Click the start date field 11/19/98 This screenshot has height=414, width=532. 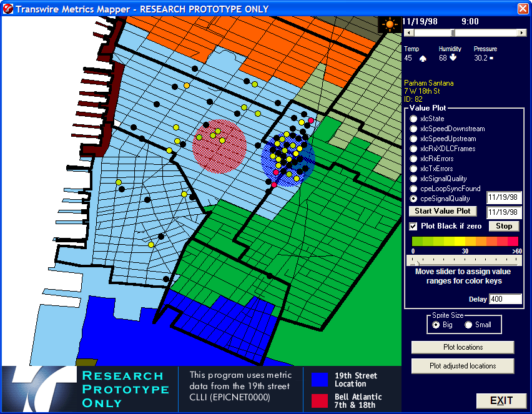503,197
